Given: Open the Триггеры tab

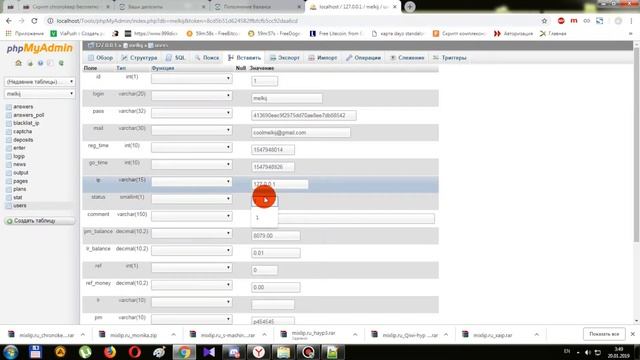Looking at the screenshot, I should [450, 58].
